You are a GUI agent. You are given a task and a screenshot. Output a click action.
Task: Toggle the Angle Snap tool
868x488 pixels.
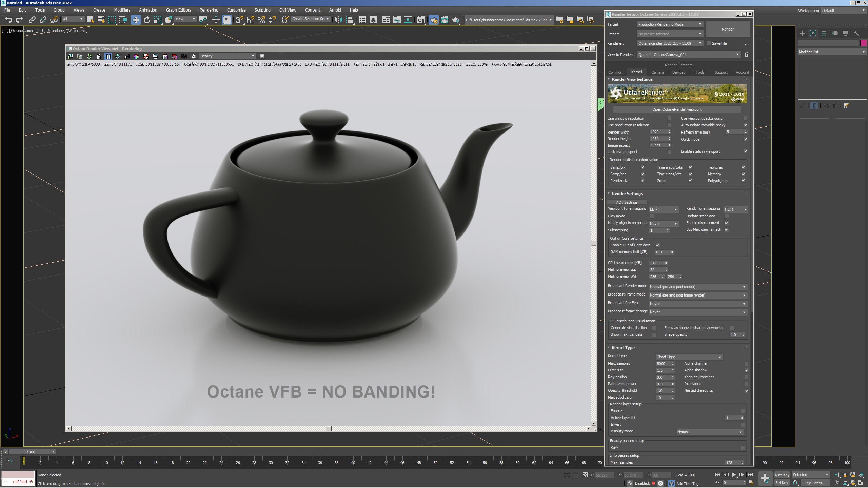tap(250, 20)
